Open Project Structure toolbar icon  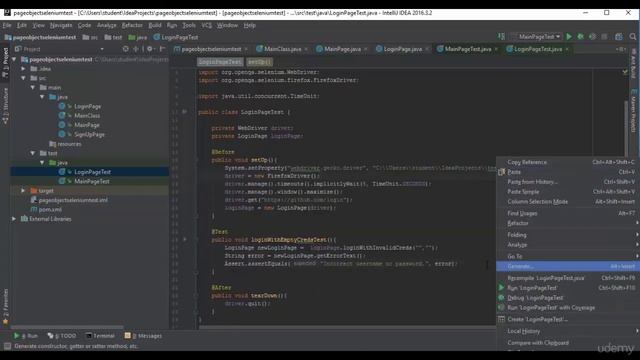click(x=619, y=36)
